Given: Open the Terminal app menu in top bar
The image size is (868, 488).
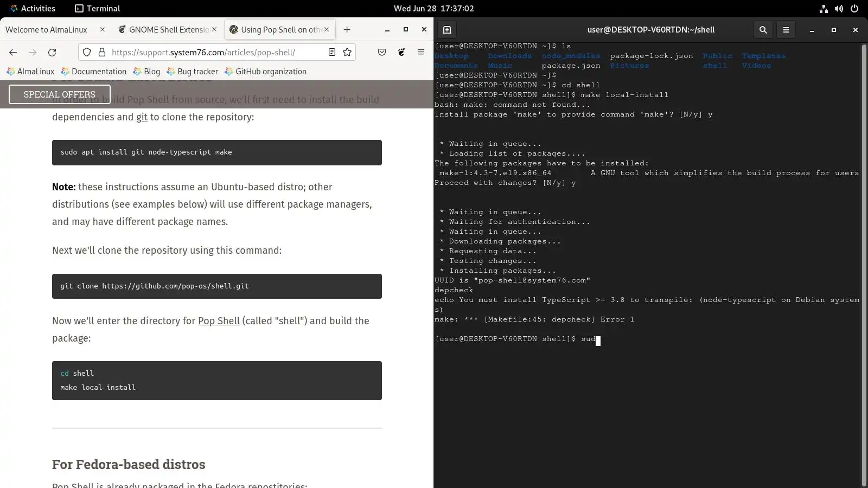Looking at the screenshot, I should point(98,9).
